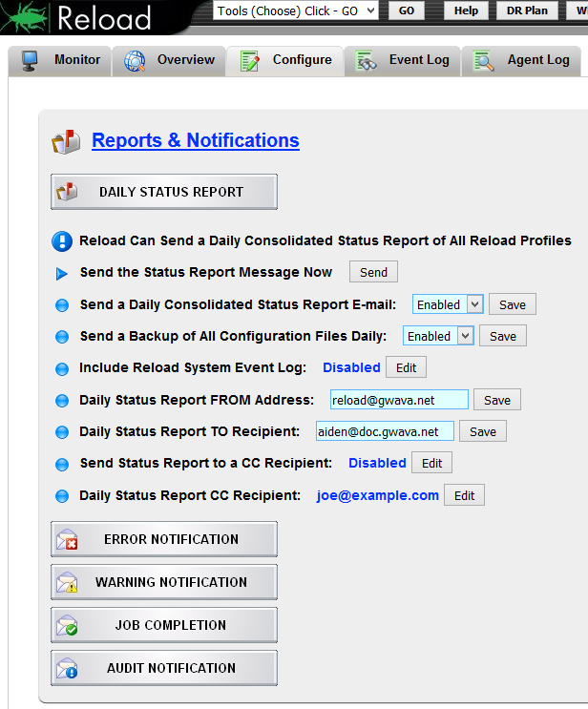The height and width of the screenshot is (709, 588).
Task: Click the Overview globe magnifier icon
Action: pyautogui.click(x=135, y=60)
